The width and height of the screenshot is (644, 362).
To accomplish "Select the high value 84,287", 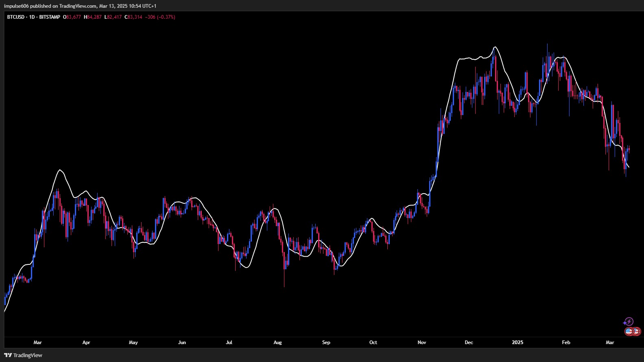I will pyautogui.click(x=94, y=17).
